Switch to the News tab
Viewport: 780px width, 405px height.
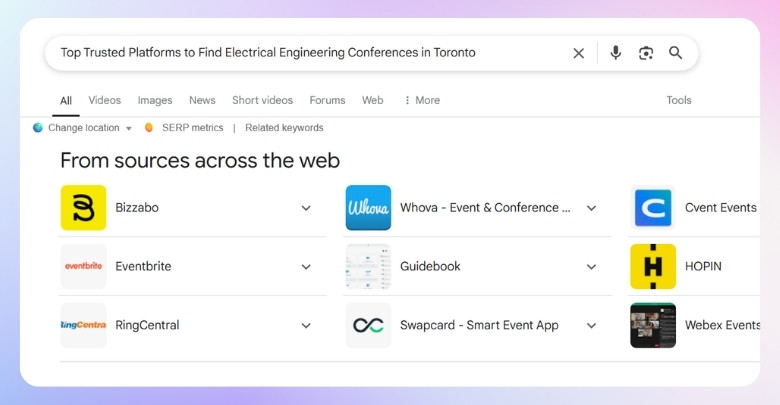[x=202, y=100]
